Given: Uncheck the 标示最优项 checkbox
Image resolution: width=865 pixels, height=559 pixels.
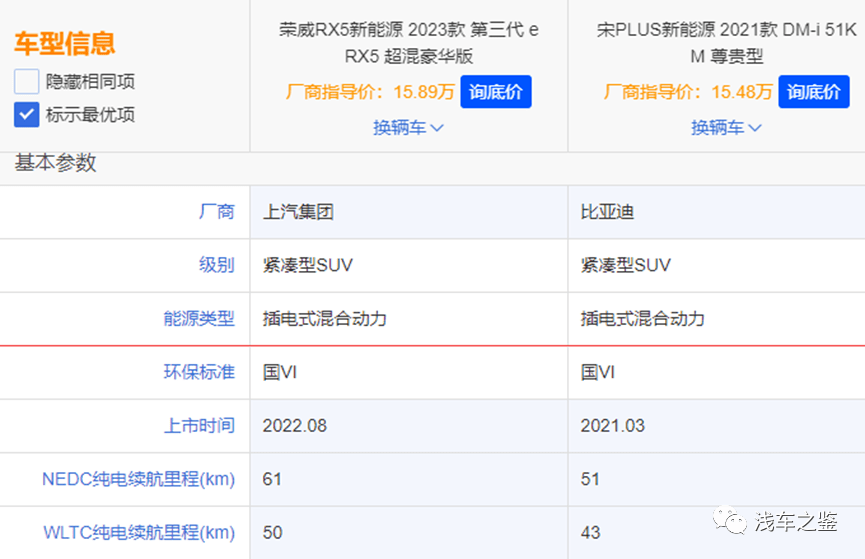Looking at the screenshot, I should pyautogui.click(x=26, y=115).
